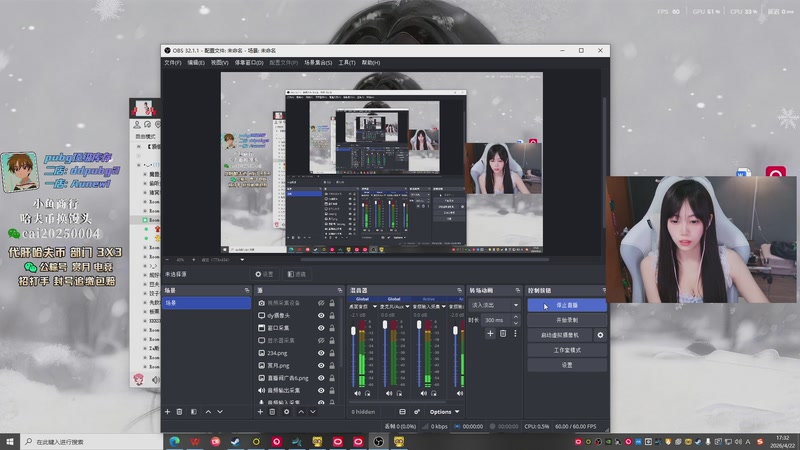This screenshot has height=450, width=800.
Task: Toggle monitoring headphone icon for 桌面音频
Action: click(x=367, y=393)
